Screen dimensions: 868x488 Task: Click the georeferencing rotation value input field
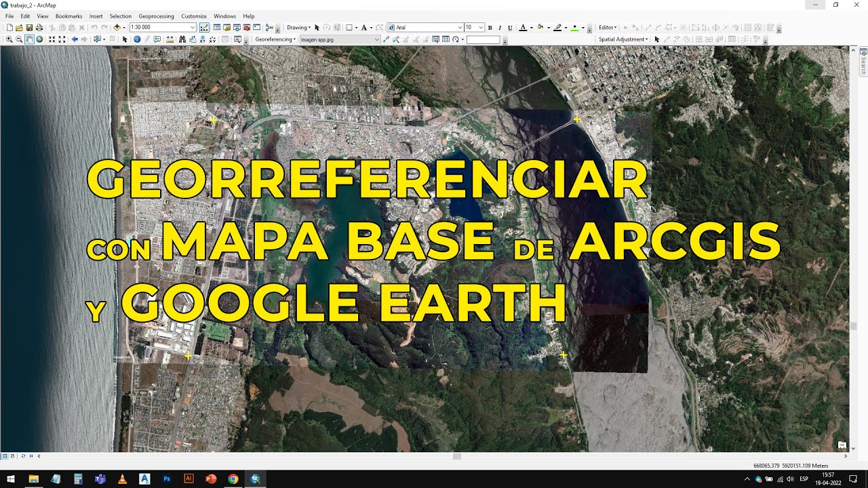point(483,39)
